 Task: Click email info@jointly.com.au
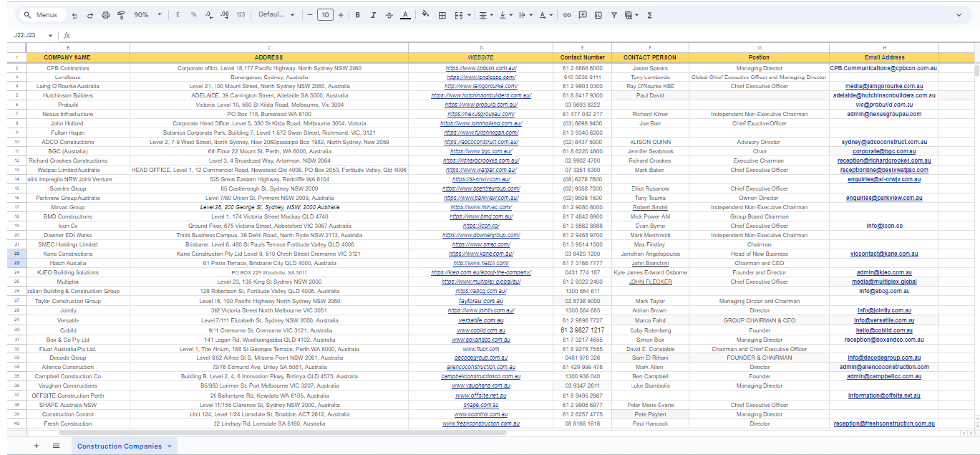click(884, 310)
